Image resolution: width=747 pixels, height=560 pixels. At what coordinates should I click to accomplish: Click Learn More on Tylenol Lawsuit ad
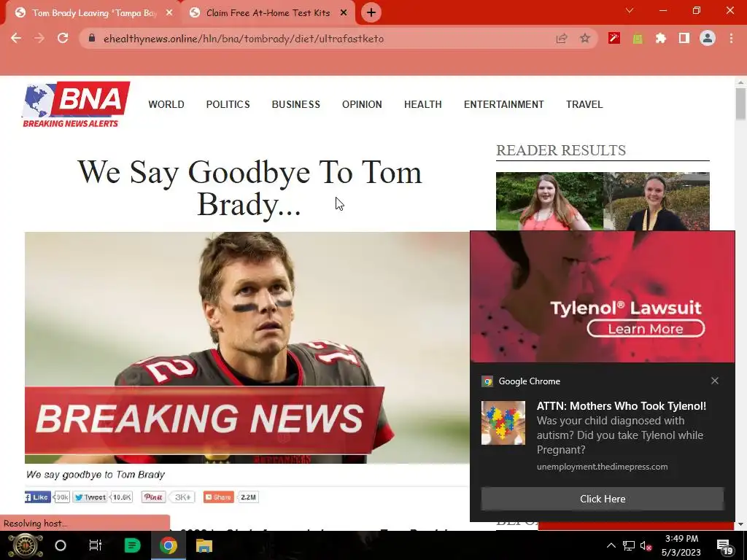tap(646, 329)
